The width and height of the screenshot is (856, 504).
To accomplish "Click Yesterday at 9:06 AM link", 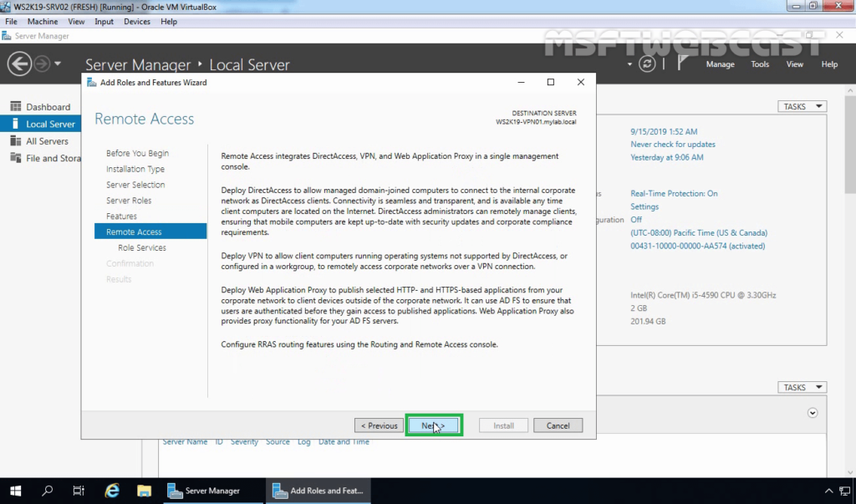I will pyautogui.click(x=666, y=157).
